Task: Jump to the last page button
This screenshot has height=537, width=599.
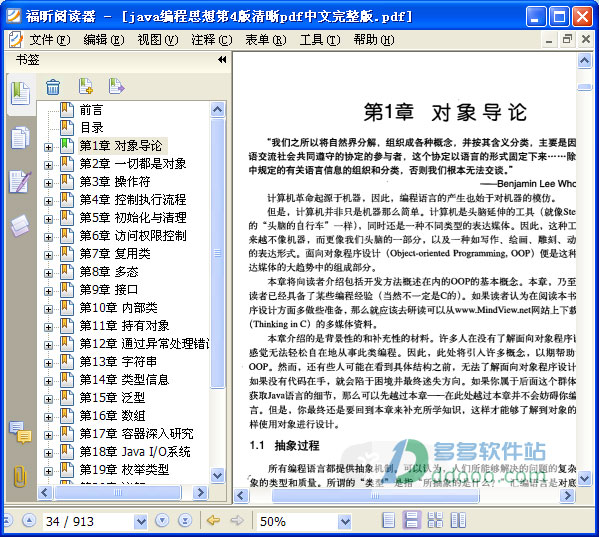Action: click(185, 520)
